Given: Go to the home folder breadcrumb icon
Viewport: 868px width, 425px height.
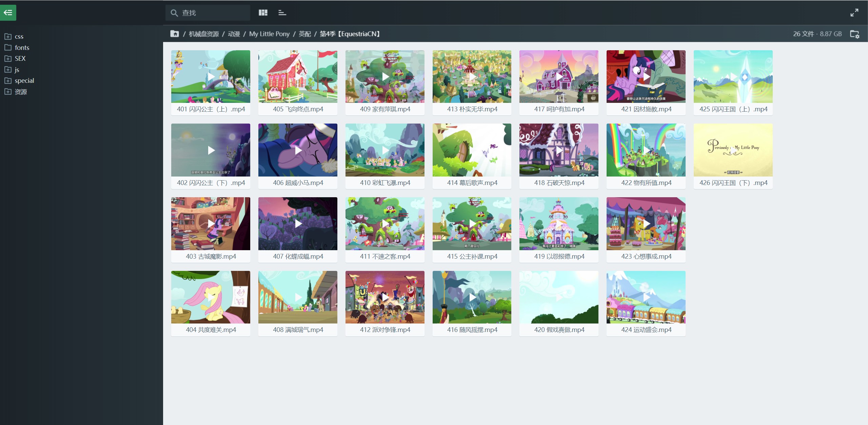Looking at the screenshot, I should pyautogui.click(x=175, y=34).
